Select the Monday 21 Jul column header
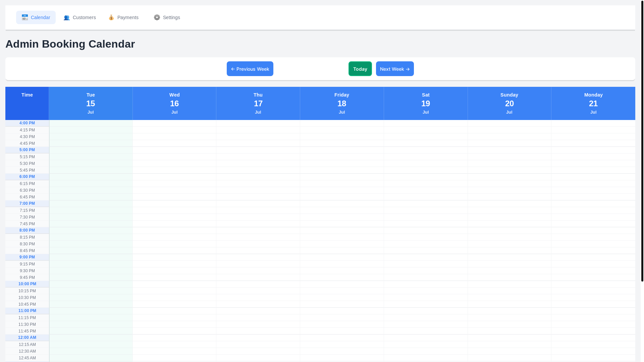 (593, 103)
